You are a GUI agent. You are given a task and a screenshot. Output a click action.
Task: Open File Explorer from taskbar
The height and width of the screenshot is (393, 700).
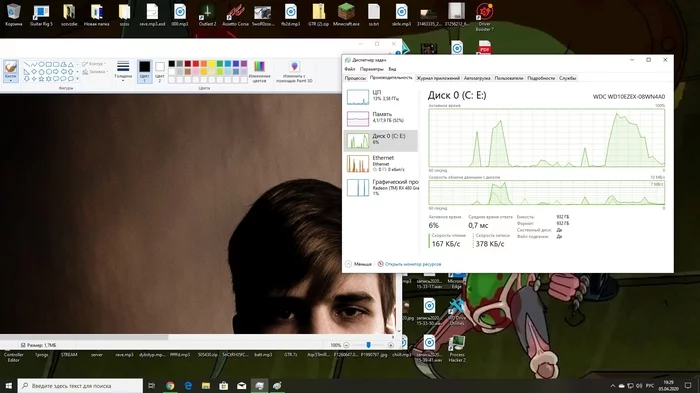tap(206, 385)
